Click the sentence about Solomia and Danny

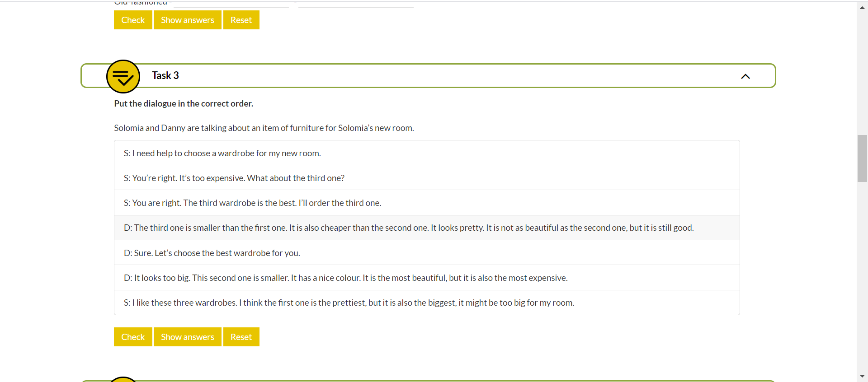(264, 128)
